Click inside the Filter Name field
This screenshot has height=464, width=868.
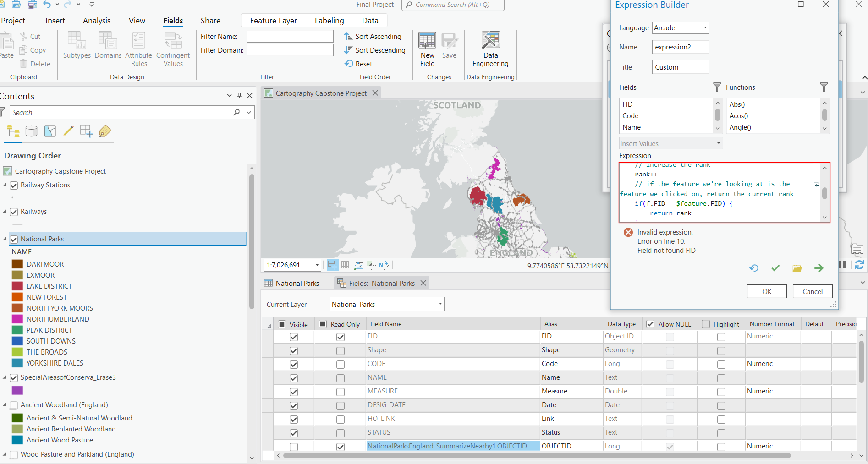pyautogui.click(x=290, y=36)
